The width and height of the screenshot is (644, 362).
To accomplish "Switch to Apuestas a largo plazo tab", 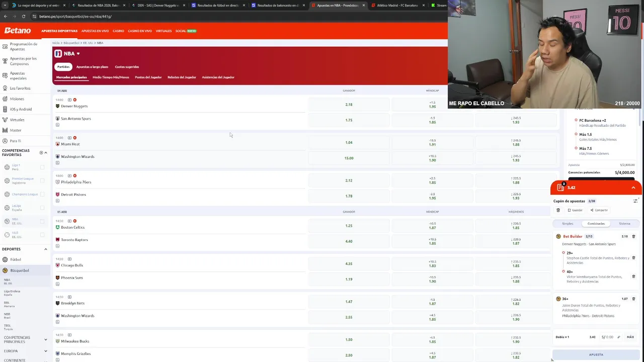I will 92,67.
